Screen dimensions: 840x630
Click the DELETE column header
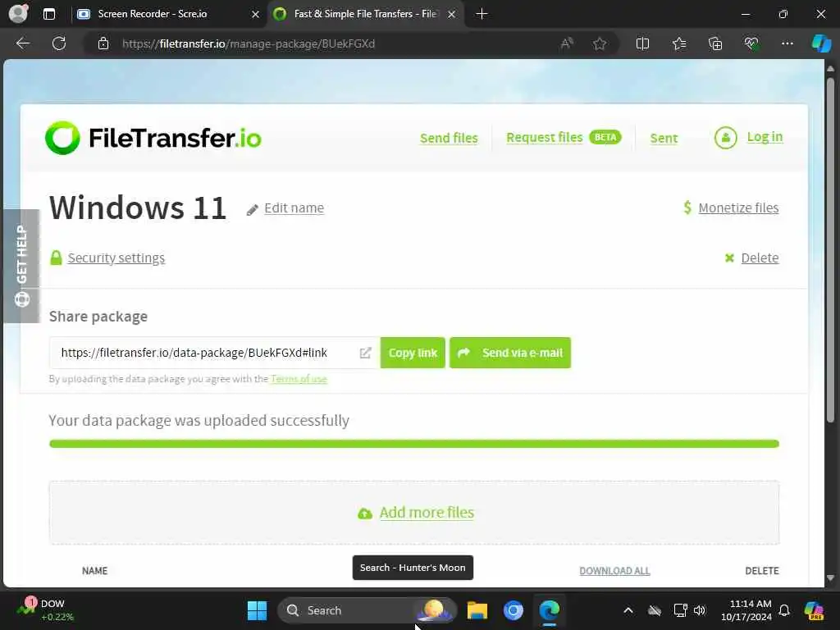click(x=762, y=571)
